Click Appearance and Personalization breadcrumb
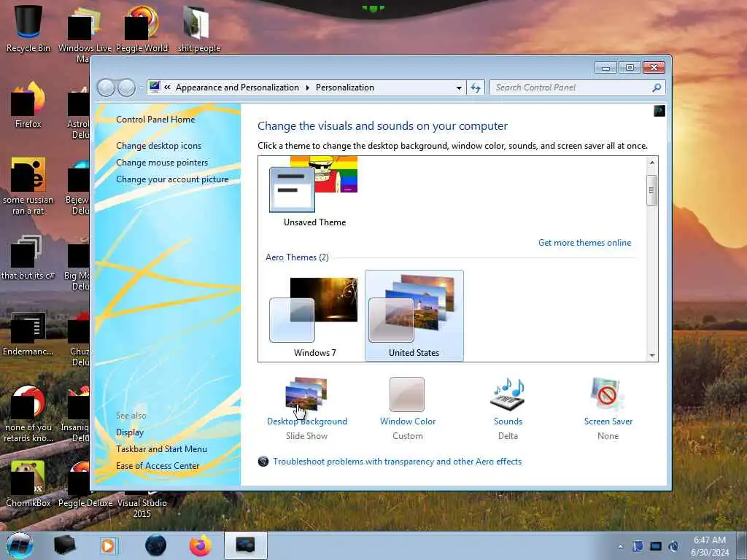The width and height of the screenshot is (747, 560). [x=237, y=87]
